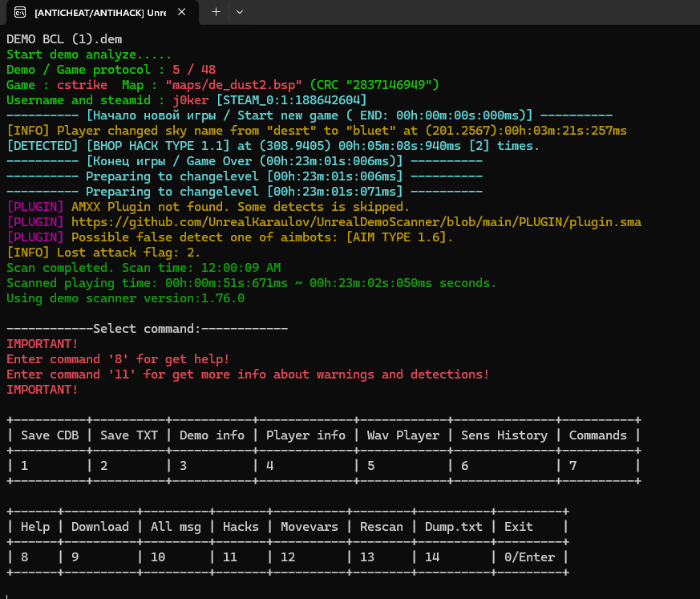Click the 'Wav Player' table cell

(403, 435)
